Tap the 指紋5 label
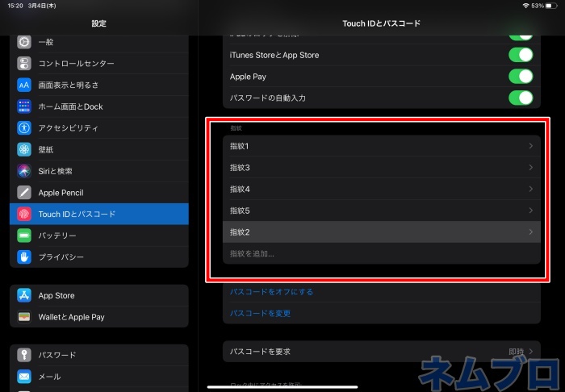The width and height of the screenshot is (565, 392). [240, 211]
